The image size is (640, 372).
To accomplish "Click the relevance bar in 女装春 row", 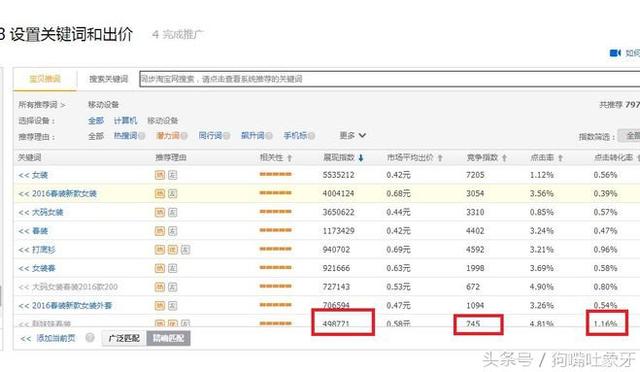I will (x=276, y=267).
